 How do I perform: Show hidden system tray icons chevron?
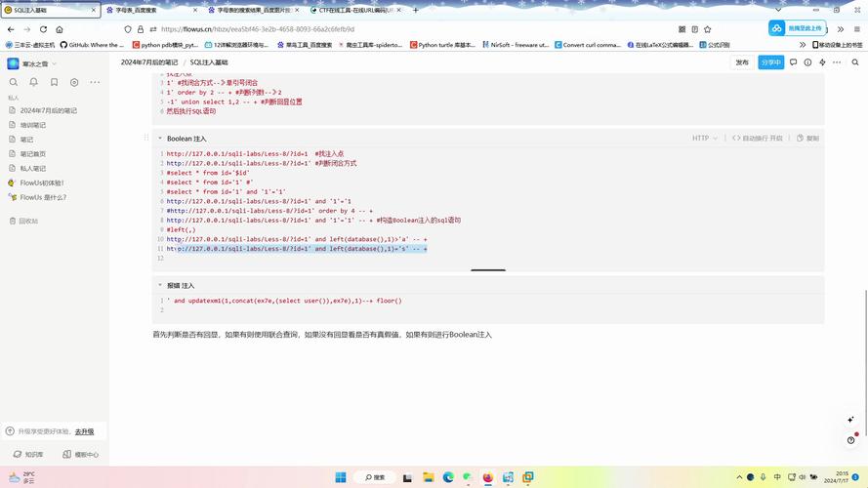pos(739,477)
